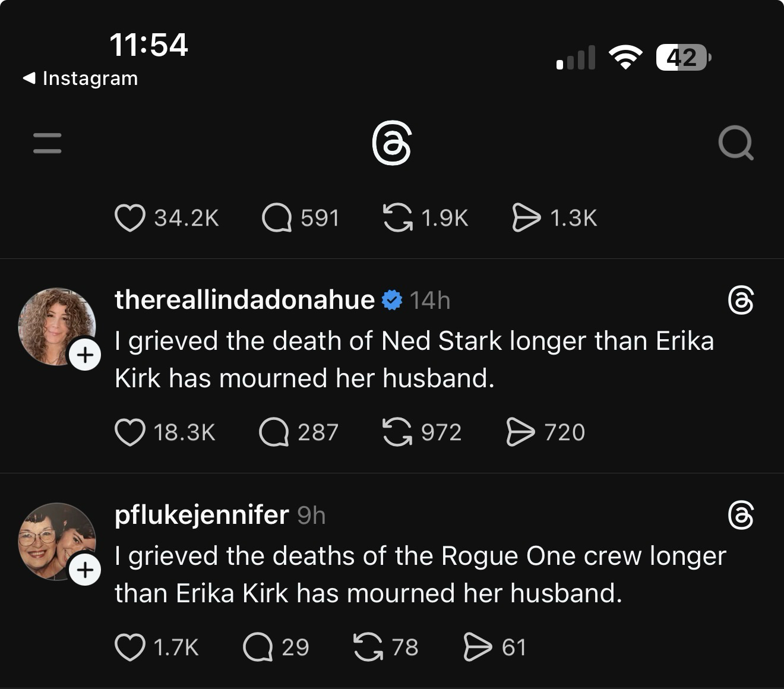Repost the top post with 1.9K reposts

pos(397,218)
